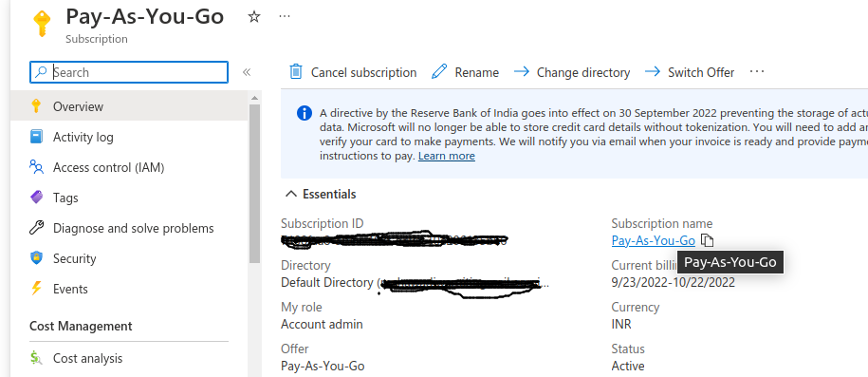Click the arrow icon for Change directory
The image size is (868, 377).
pyautogui.click(x=522, y=71)
